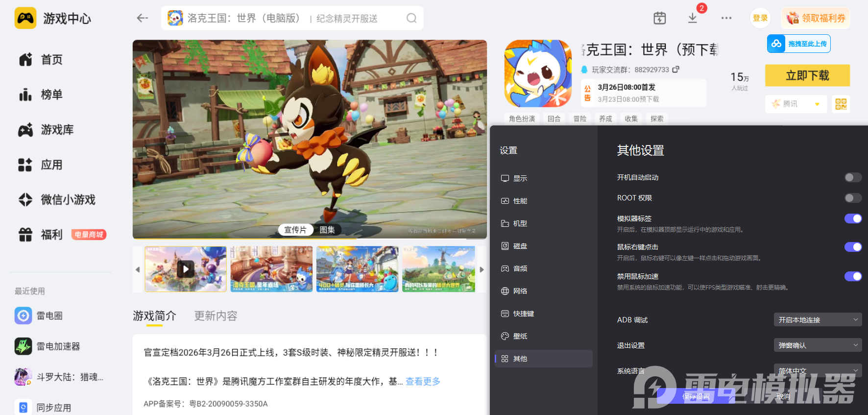868x415 pixels.
Task: Select 显示 in the settings menu
Action: coord(544,178)
